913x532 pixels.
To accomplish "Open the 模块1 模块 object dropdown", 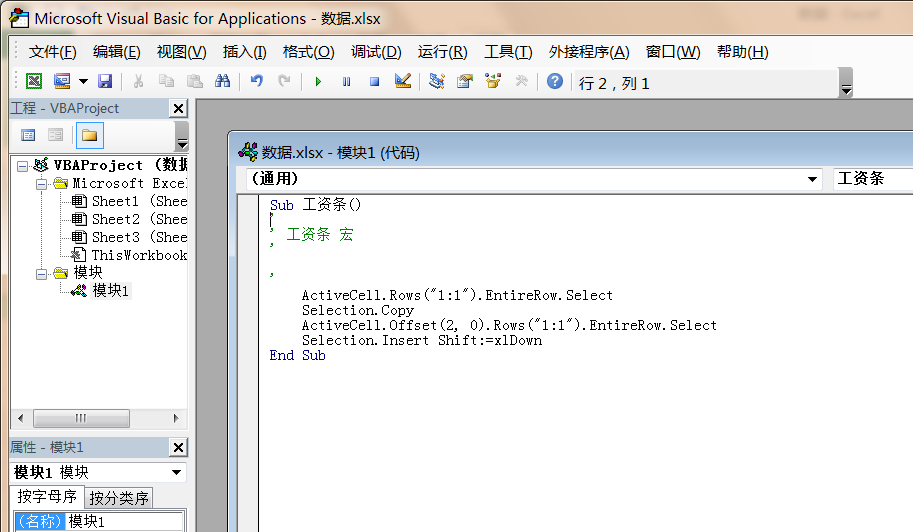I will point(176,472).
